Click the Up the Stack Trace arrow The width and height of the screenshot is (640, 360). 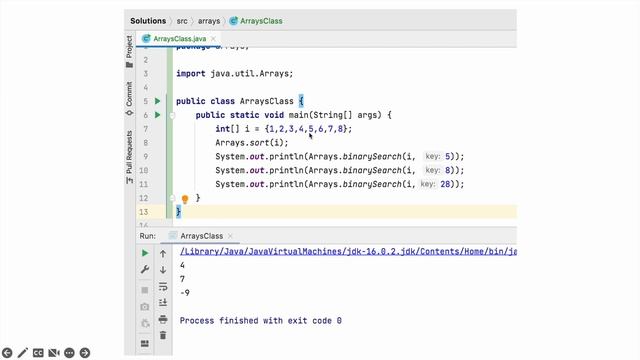pyautogui.click(x=163, y=254)
